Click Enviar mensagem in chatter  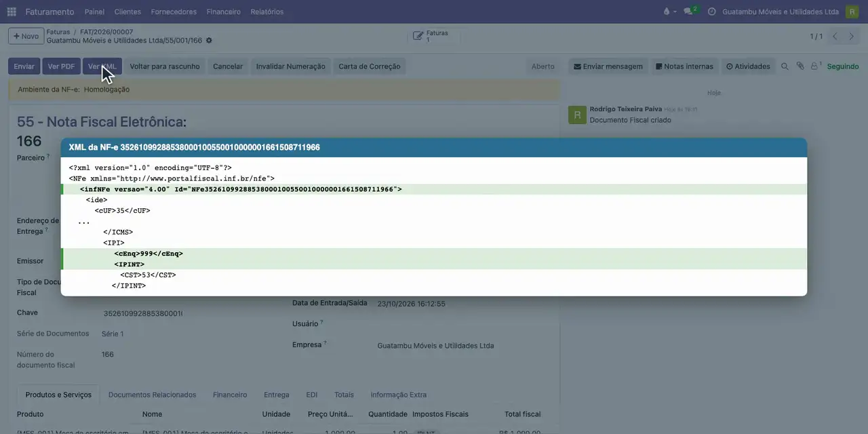pyautogui.click(x=608, y=66)
